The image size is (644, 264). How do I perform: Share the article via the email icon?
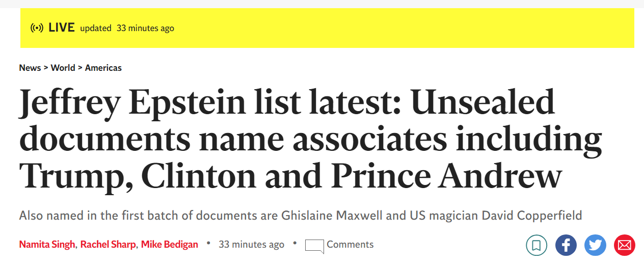coord(624,245)
